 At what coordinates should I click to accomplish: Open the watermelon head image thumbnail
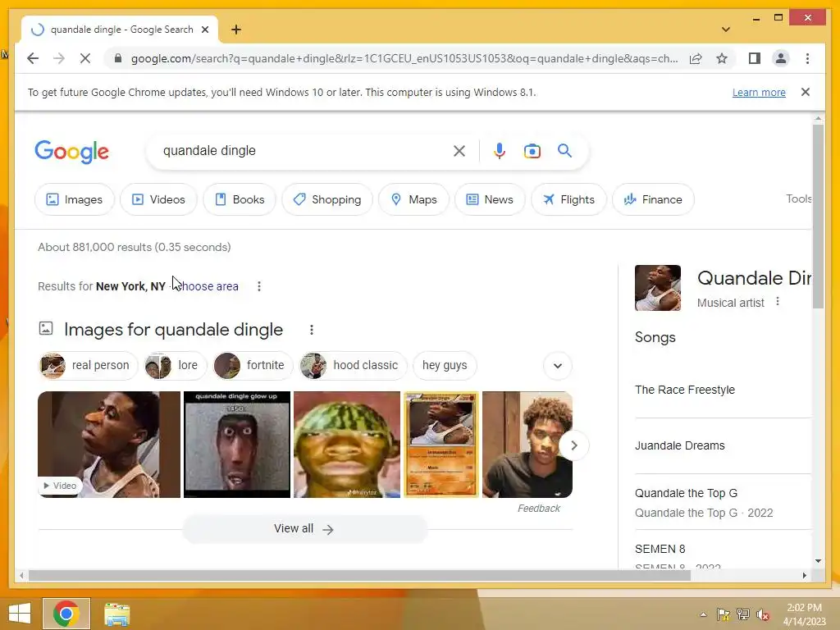(347, 445)
